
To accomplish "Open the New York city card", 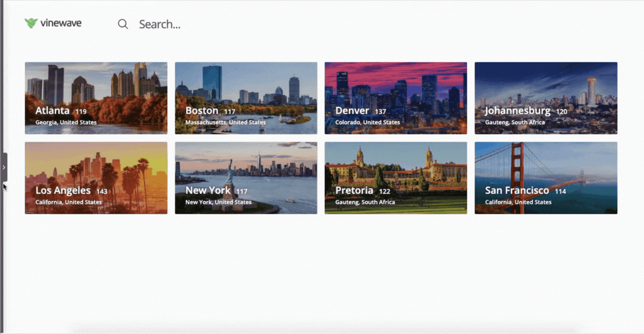I will (246, 178).
